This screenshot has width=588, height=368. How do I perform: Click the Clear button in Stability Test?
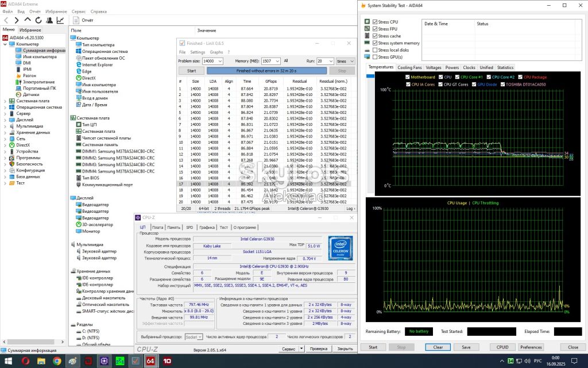point(438,347)
